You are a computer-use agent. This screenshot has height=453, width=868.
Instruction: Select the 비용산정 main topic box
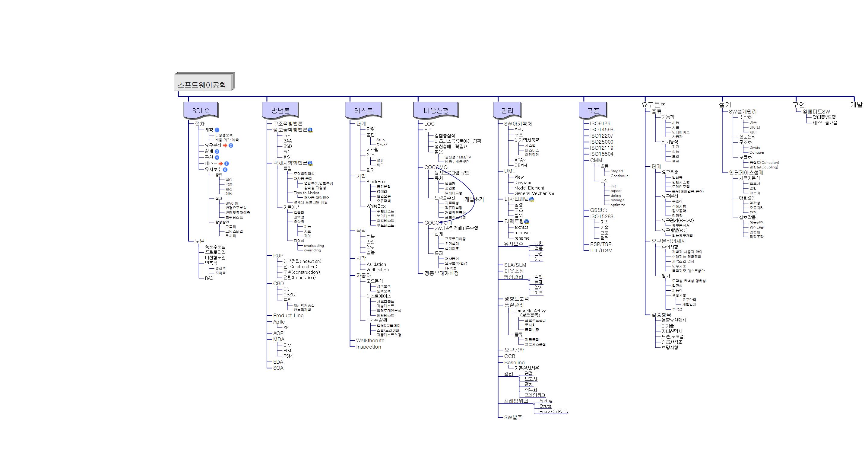tap(436, 111)
